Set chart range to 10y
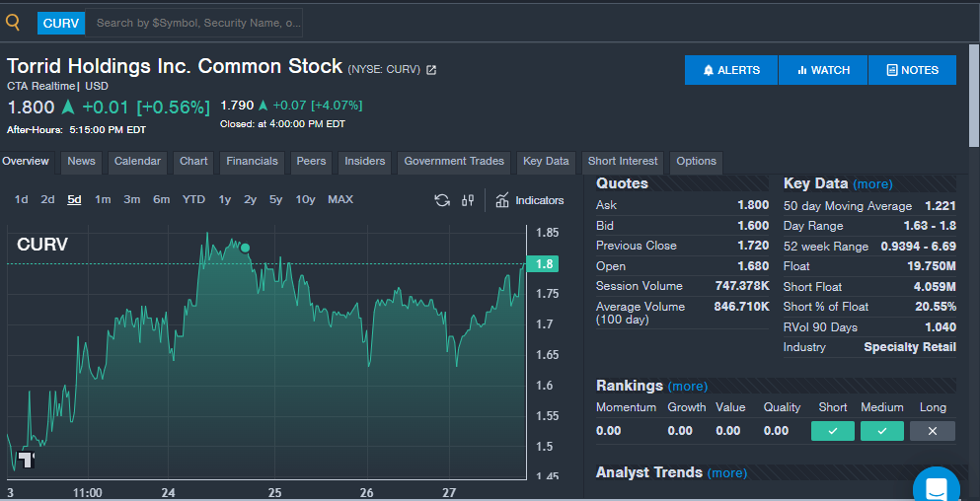 (x=305, y=200)
